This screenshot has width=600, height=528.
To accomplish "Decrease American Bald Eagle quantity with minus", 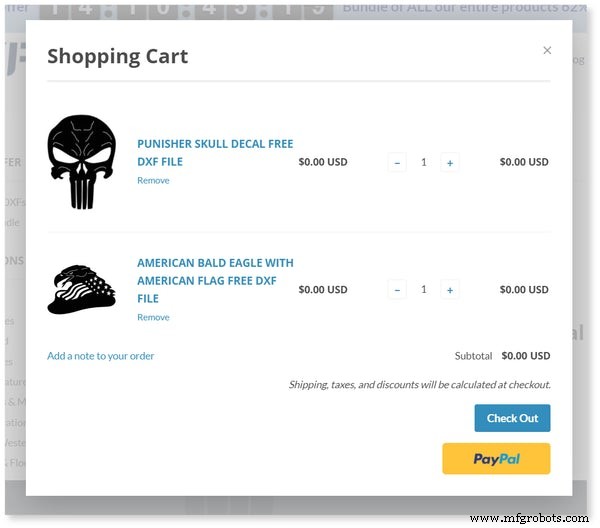I will click(x=397, y=290).
